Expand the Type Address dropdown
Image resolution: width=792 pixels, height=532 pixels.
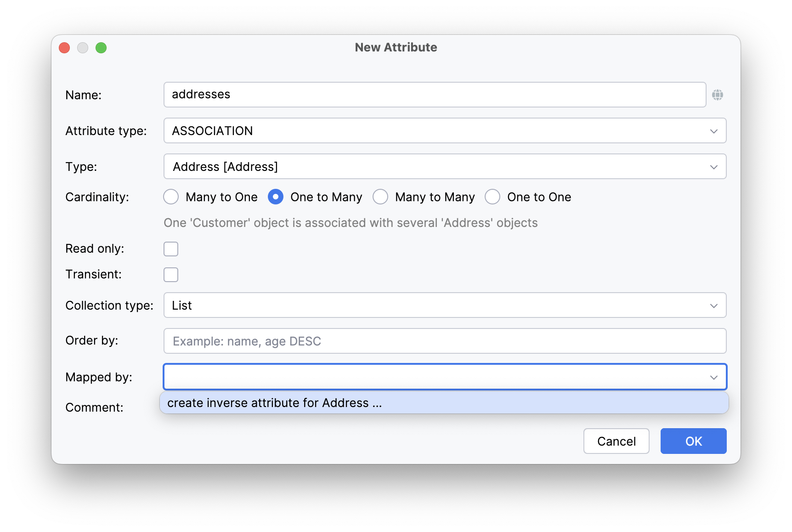tap(444, 167)
